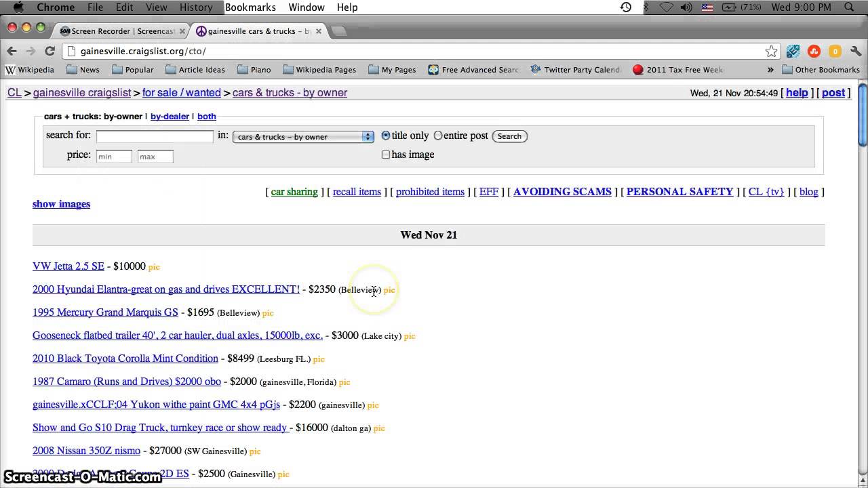
Task: Click the gainesville craigslist breadcrumb link
Action: click(82, 93)
